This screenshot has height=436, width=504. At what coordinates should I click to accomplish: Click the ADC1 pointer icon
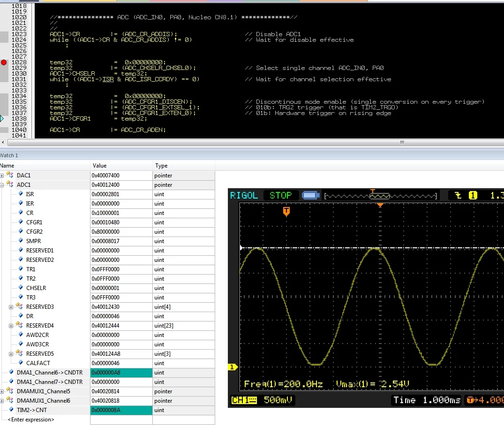(10, 184)
